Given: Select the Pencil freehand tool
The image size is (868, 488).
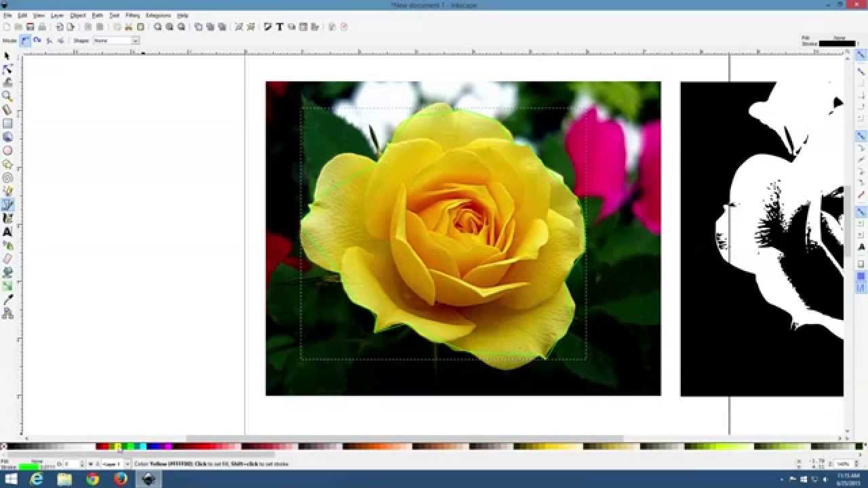Looking at the screenshot, I should point(7,191).
